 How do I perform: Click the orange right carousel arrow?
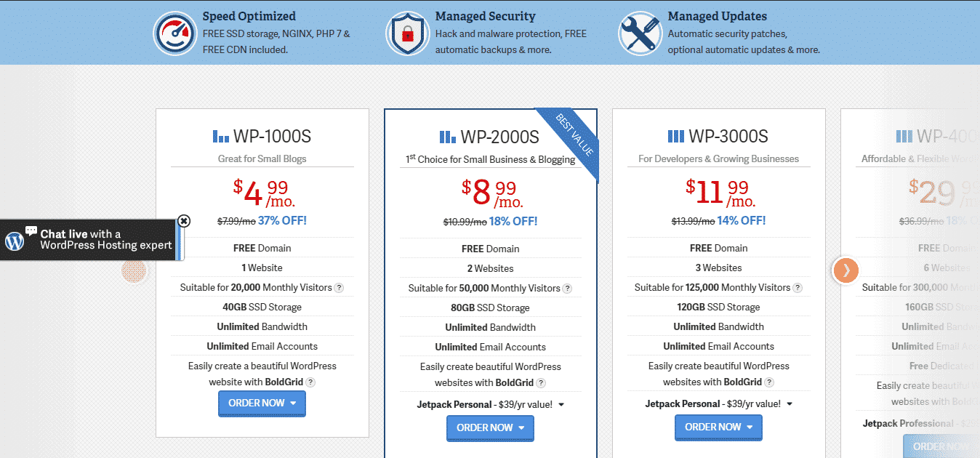point(845,270)
